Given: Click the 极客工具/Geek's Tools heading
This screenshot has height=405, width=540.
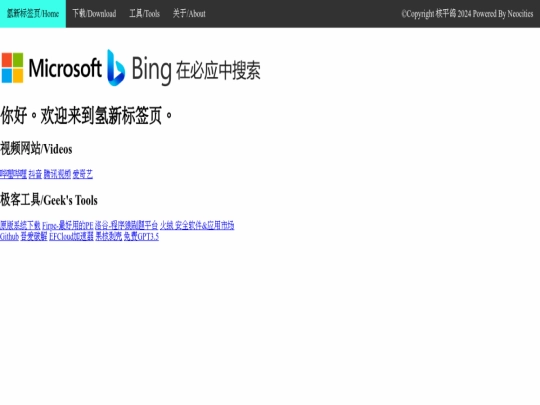Looking at the screenshot, I should pos(49,200).
